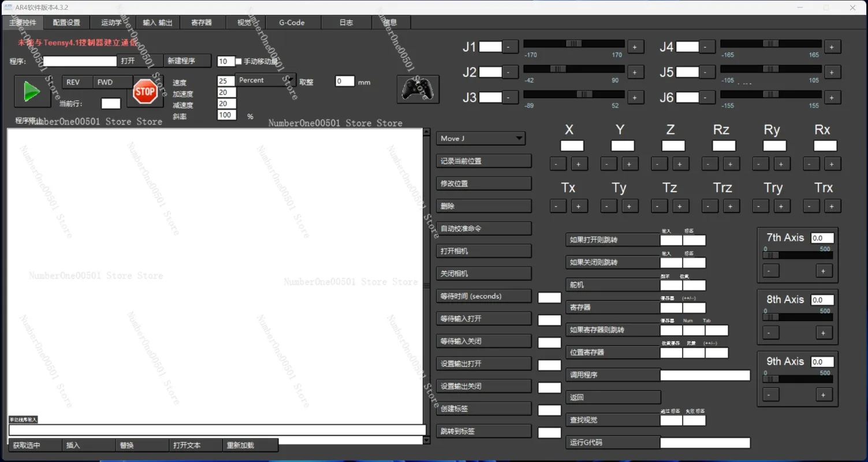Click the 设置输出打开 button
Image resolution: width=868 pixels, height=462 pixels.
pos(483,364)
